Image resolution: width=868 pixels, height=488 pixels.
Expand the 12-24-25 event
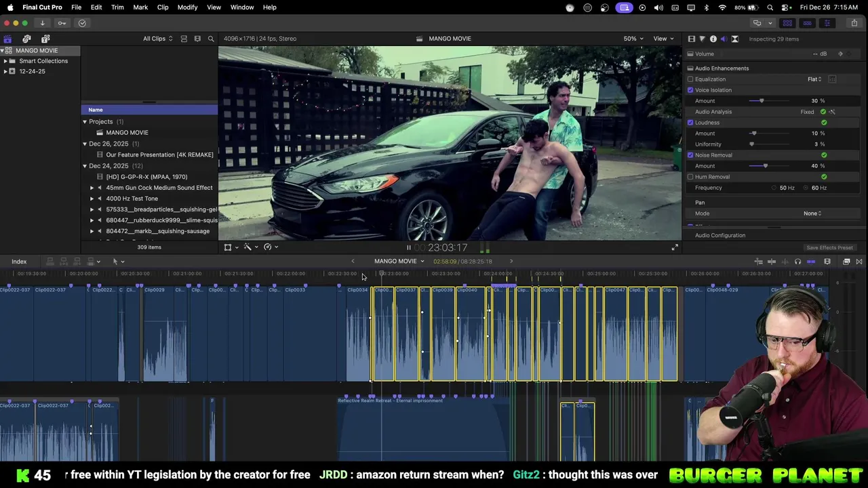tap(5, 71)
